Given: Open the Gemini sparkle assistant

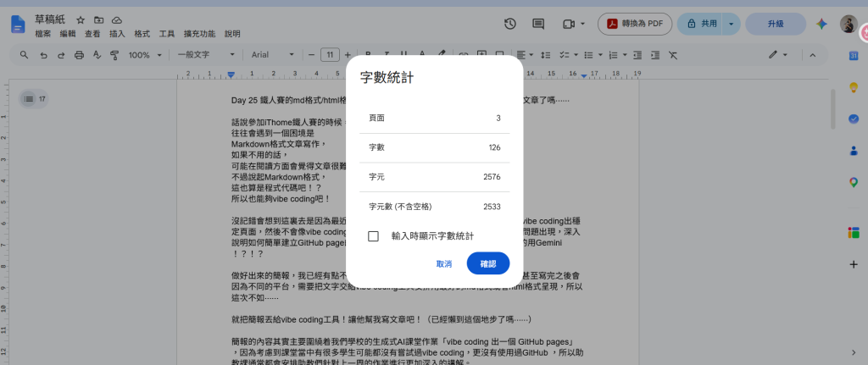Looking at the screenshot, I should [x=821, y=24].
